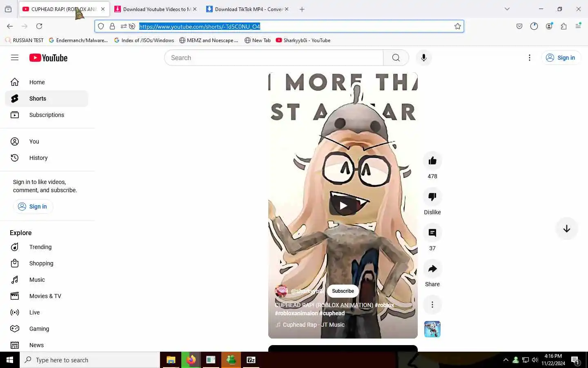Open Firefox View icon
The width and height of the screenshot is (588, 368).
8,9
